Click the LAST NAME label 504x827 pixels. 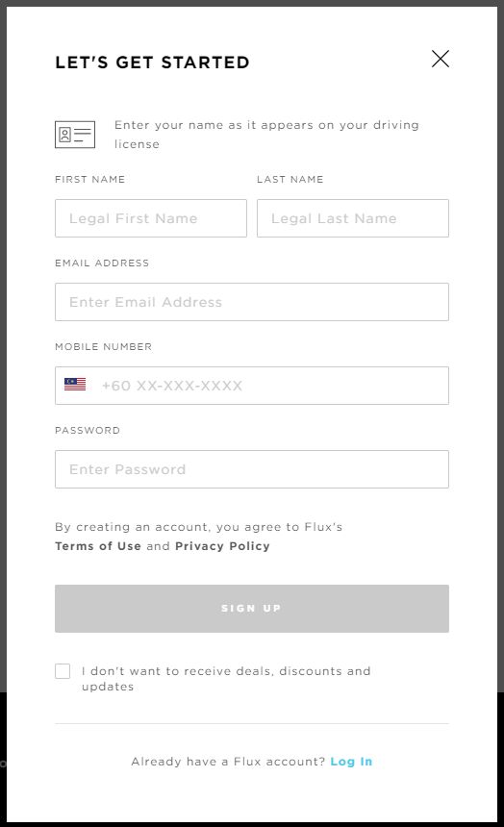tap(290, 179)
